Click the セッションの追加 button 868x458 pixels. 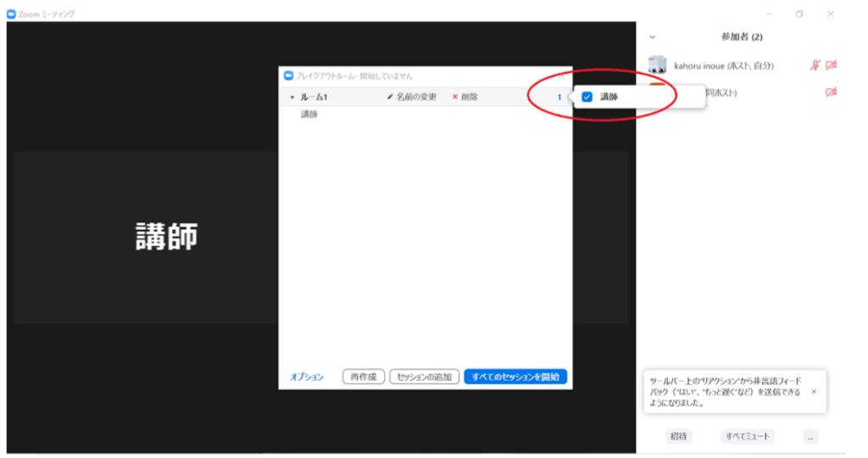click(425, 377)
